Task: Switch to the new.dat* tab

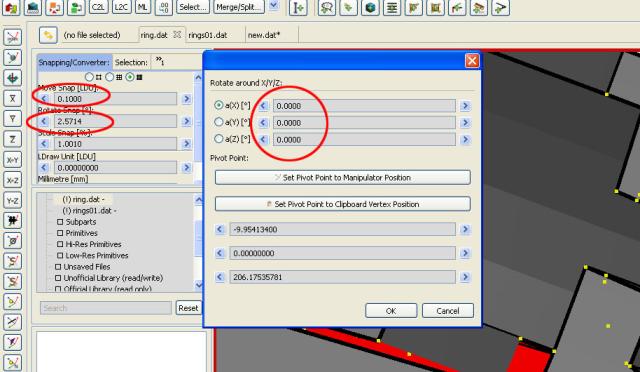Action: click(264, 35)
